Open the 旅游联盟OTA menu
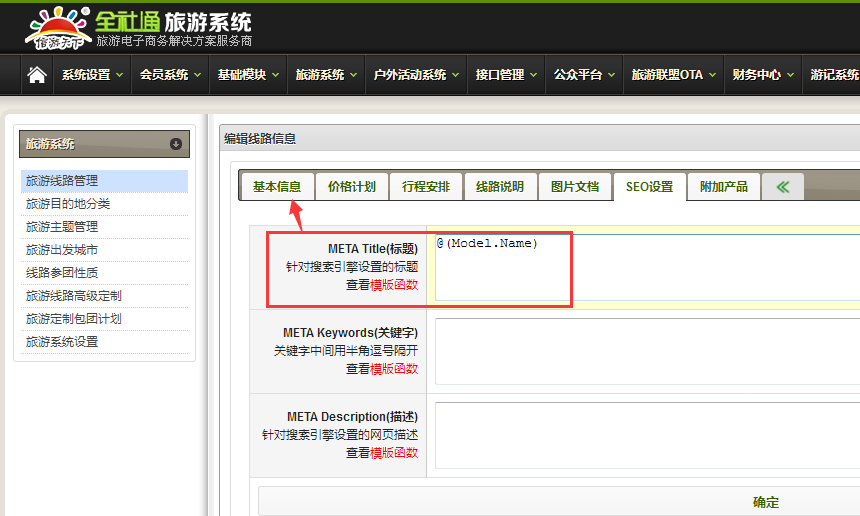The width and height of the screenshot is (860, 516). click(673, 75)
